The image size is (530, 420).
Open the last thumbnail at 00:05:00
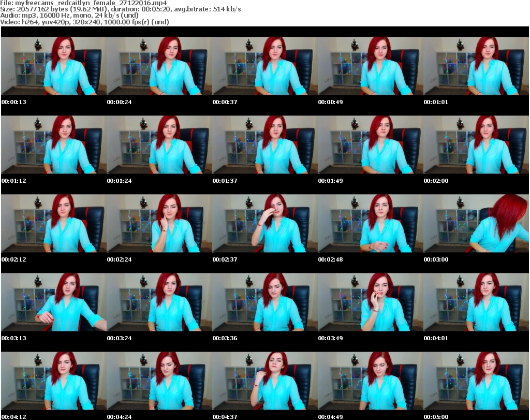click(x=476, y=381)
